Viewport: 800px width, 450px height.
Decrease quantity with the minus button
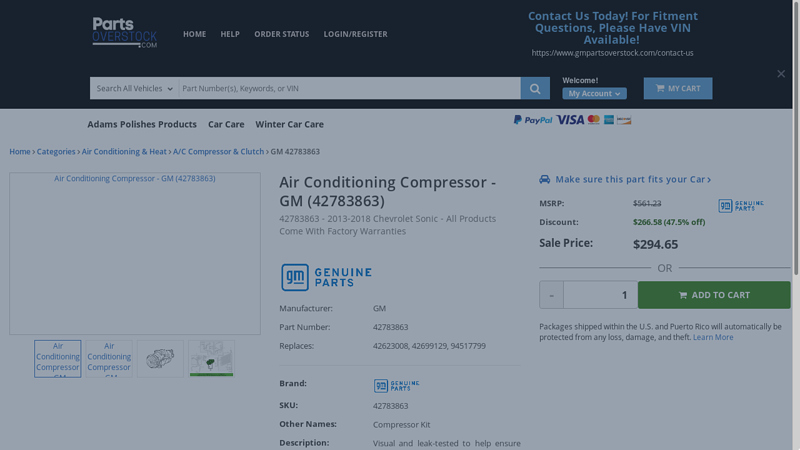coord(551,295)
